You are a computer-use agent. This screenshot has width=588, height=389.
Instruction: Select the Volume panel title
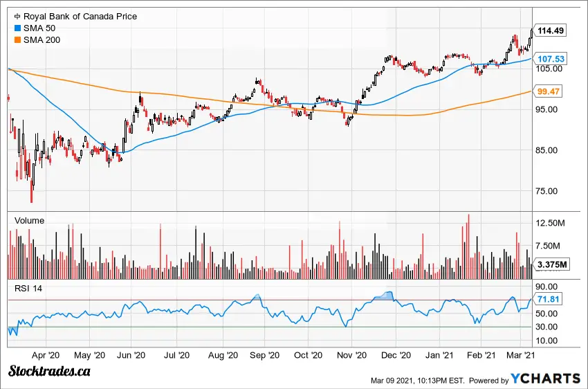(28, 221)
